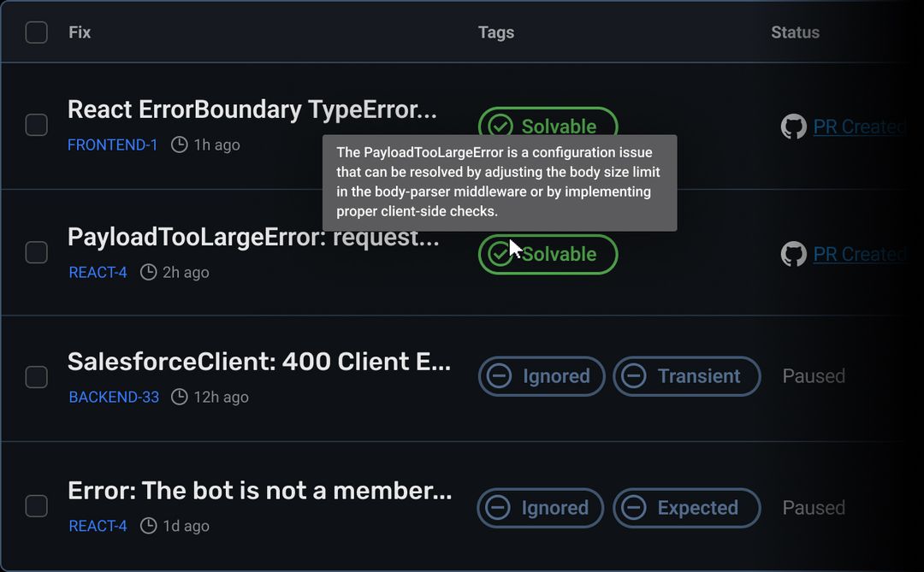Select all issues with the header checkbox
924x572 pixels.
coord(36,32)
